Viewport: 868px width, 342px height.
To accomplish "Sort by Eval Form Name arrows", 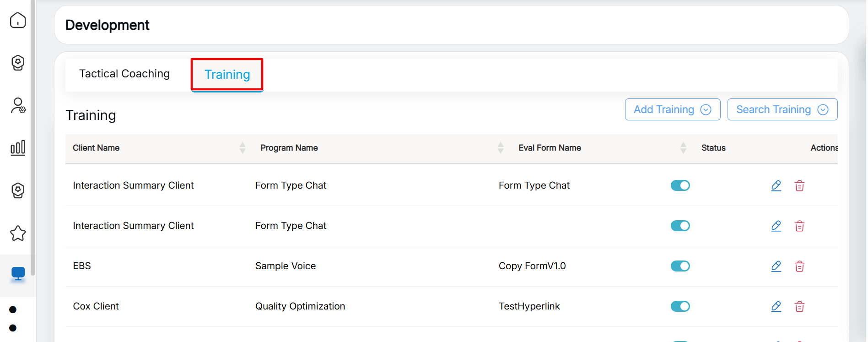I will coord(683,147).
